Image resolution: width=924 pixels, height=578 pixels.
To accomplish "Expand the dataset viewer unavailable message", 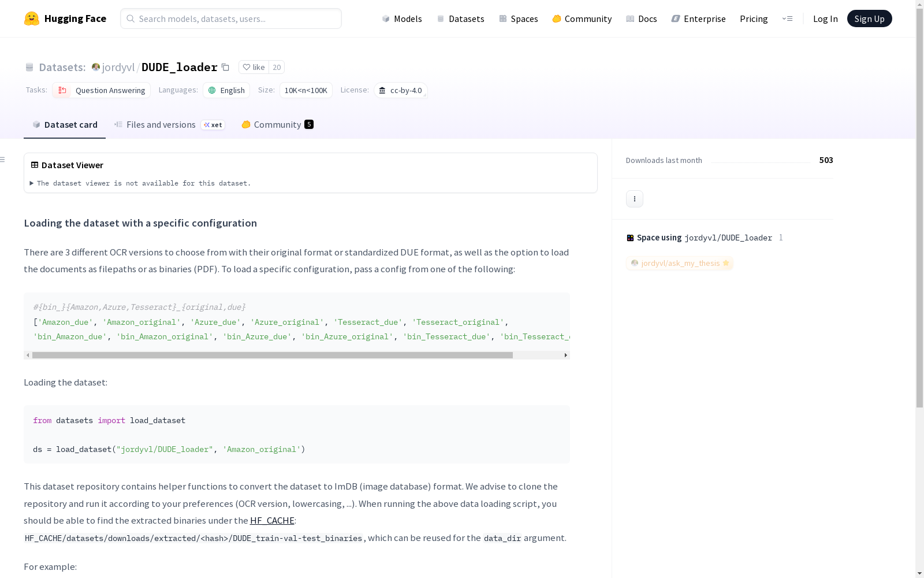I will (x=140, y=183).
